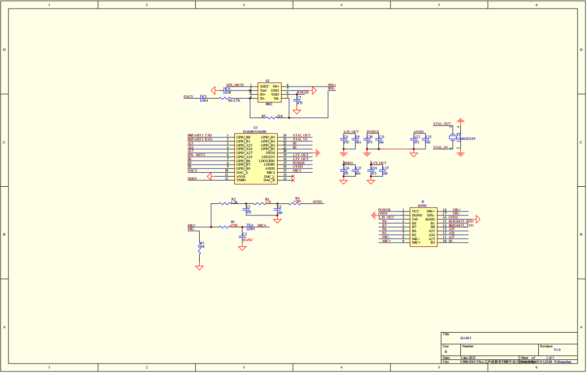Click the LDOIN pin name inside U1
This screenshot has height=373, width=588.
269,165
